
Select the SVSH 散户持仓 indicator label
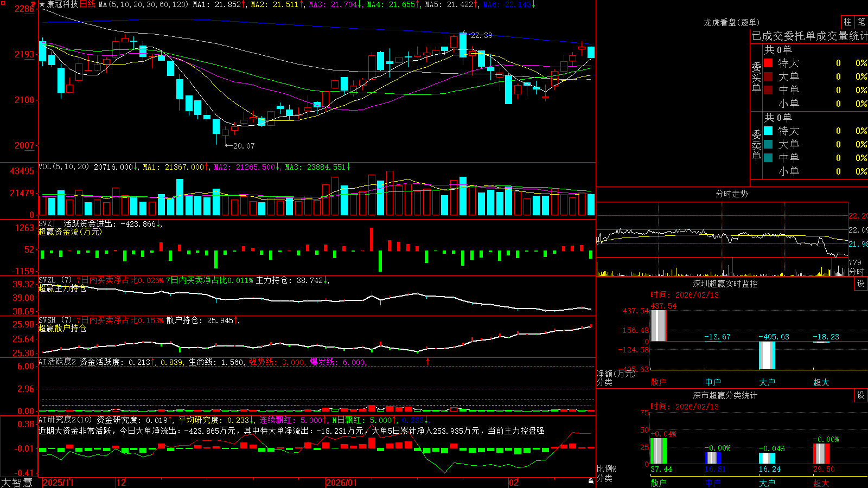54,320
